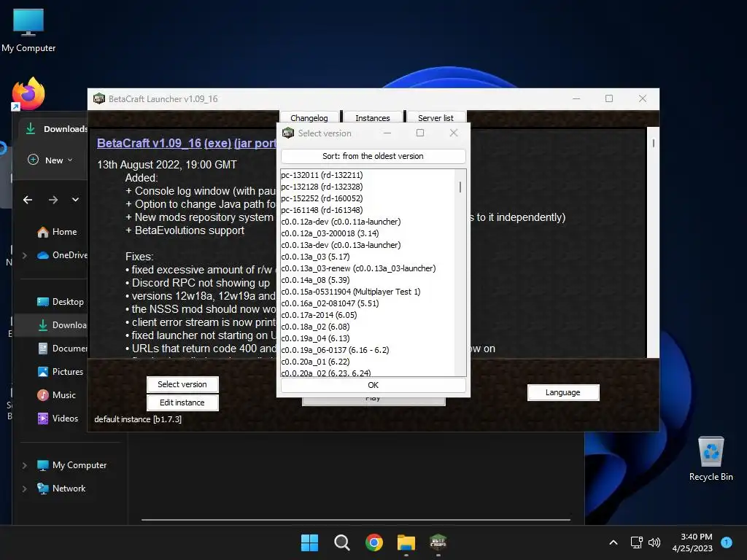Expand My Computer node in Explorer

coord(25,465)
